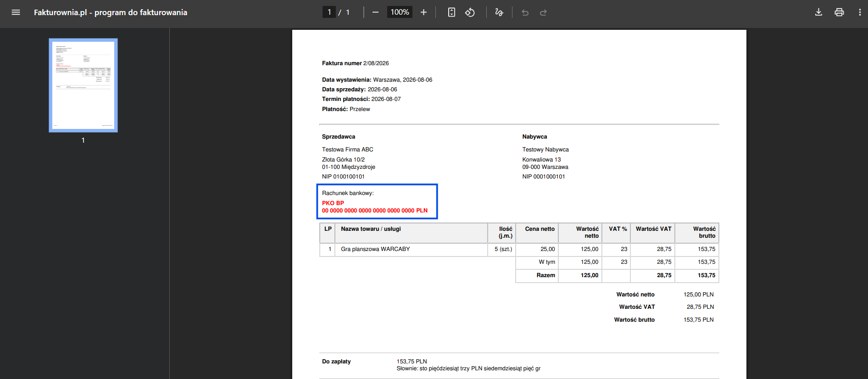This screenshot has height=379, width=868.
Task: Select 'Konwaliowa 13' address
Action: [x=541, y=160]
